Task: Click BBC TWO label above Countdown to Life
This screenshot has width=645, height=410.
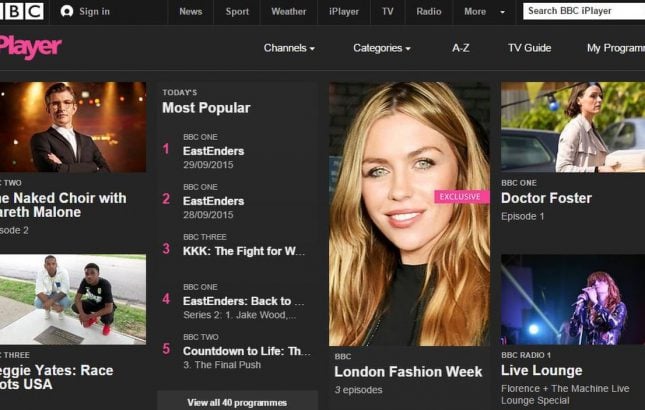Action: click(x=201, y=337)
